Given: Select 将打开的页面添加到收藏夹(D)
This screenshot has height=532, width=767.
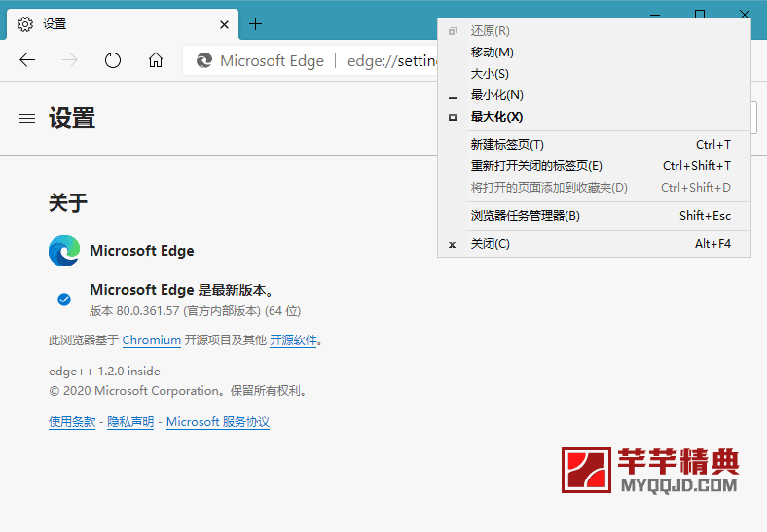Looking at the screenshot, I should (594, 188).
